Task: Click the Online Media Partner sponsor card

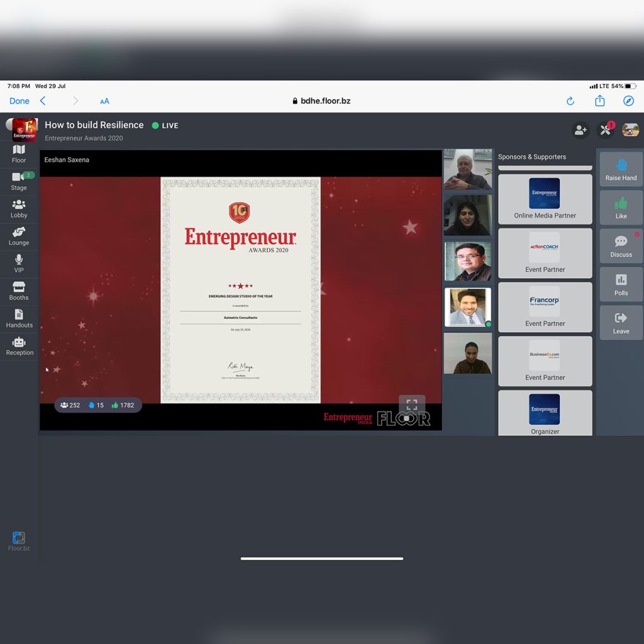Action: coord(545,199)
